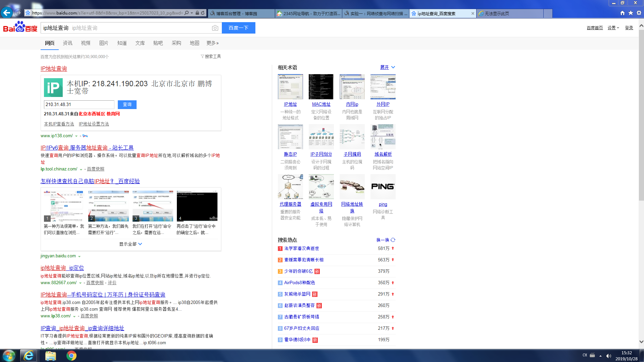Image resolution: width=644 pixels, height=362 pixels.
Task: Select the 资讯 search tab
Action: click(67, 43)
